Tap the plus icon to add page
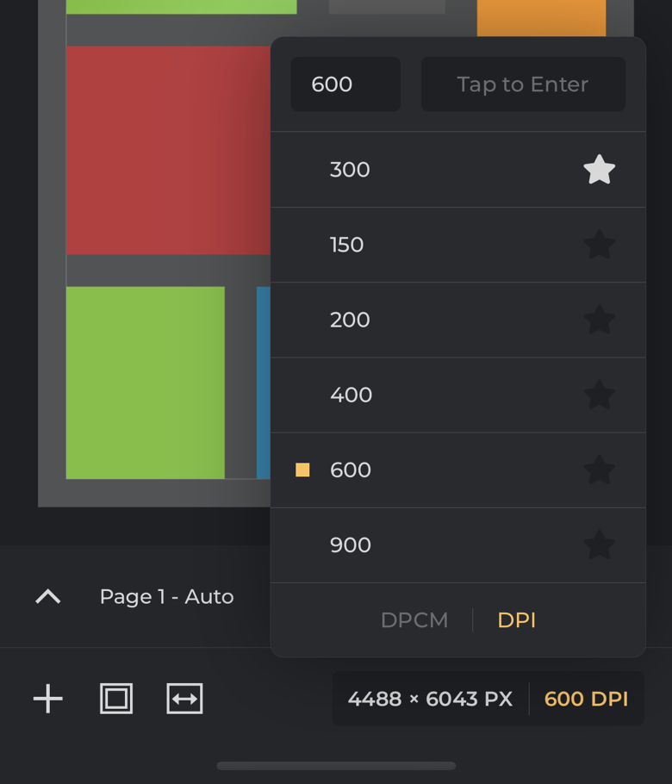This screenshot has height=784, width=672. (48, 699)
